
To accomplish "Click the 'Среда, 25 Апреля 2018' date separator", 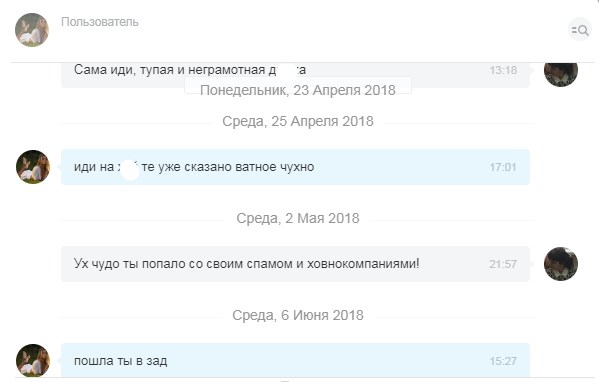I will pyautogui.click(x=298, y=121).
